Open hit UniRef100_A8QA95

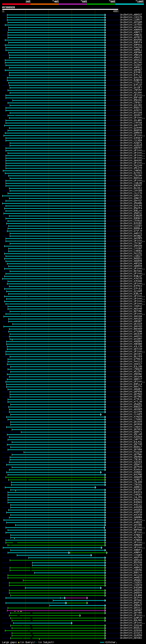(131, 477)
